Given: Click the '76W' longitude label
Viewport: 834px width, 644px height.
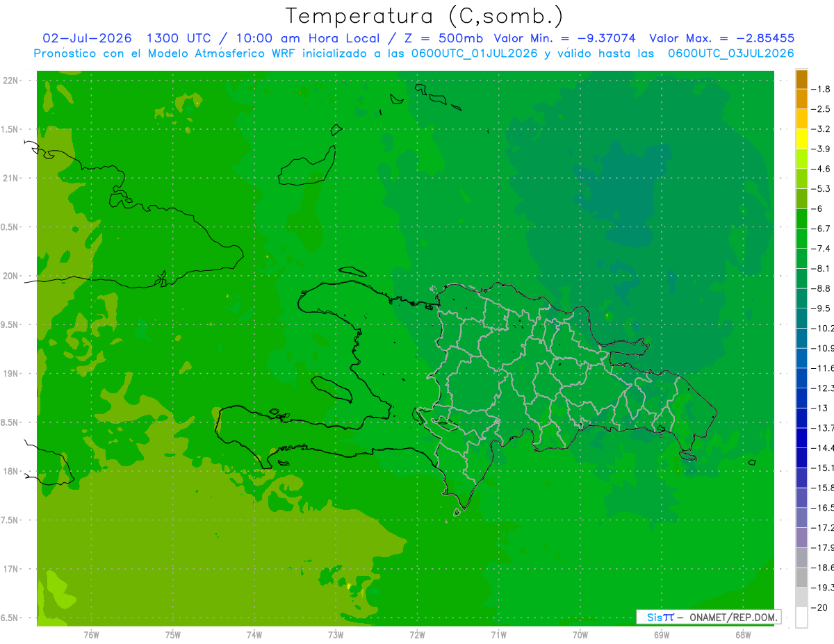Looking at the screenshot, I should click(x=91, y=634).
